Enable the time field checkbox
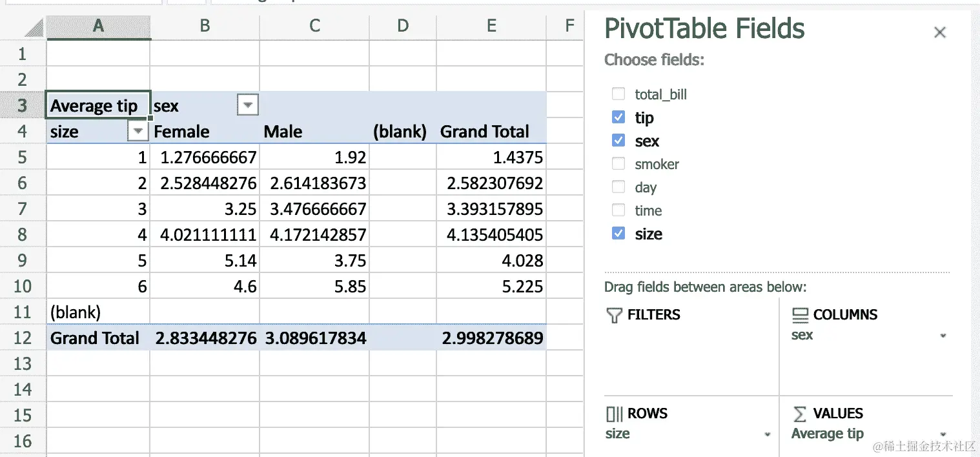 click(618, 210)
